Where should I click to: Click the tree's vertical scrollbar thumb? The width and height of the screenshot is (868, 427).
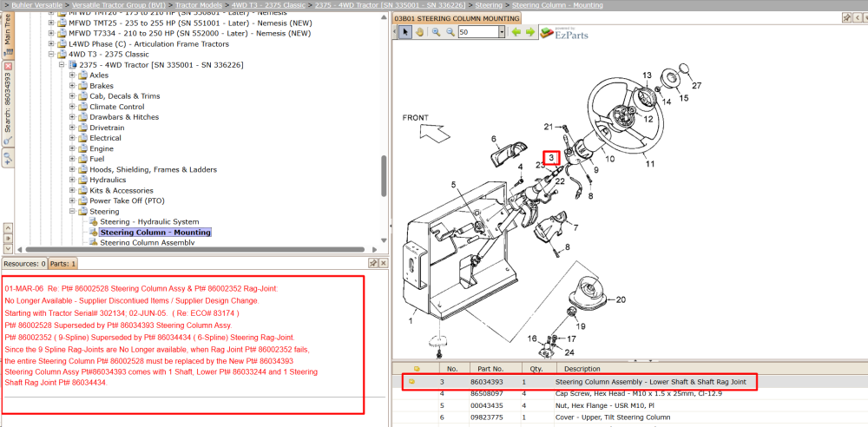coord(385,175)
